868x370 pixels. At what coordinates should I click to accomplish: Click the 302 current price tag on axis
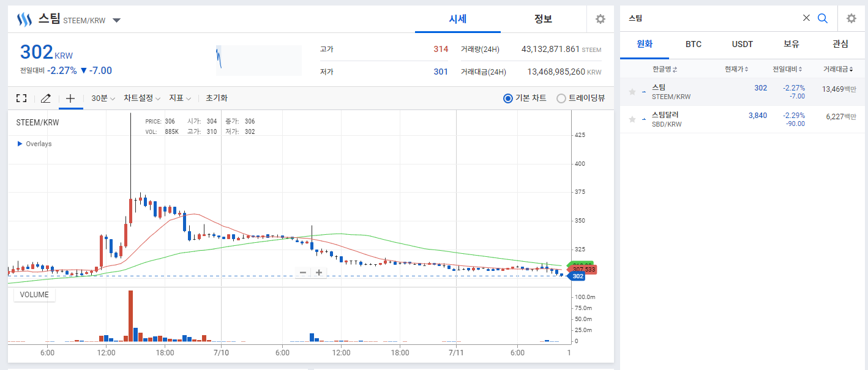tap(577, 276)
